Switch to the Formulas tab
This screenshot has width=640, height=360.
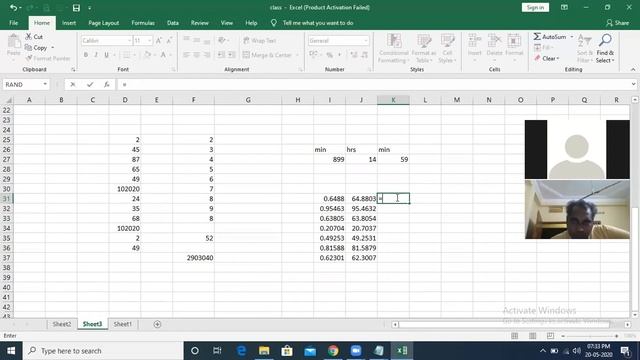tap(143, 23)
